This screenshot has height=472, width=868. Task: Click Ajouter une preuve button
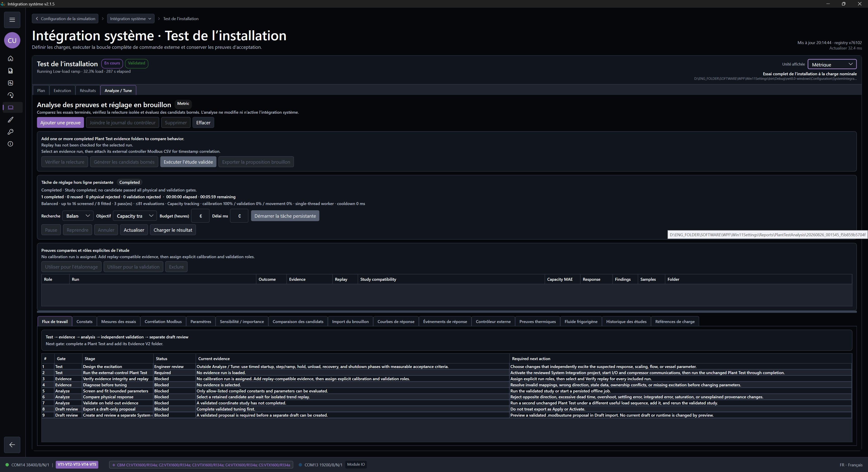click(60, 123)
